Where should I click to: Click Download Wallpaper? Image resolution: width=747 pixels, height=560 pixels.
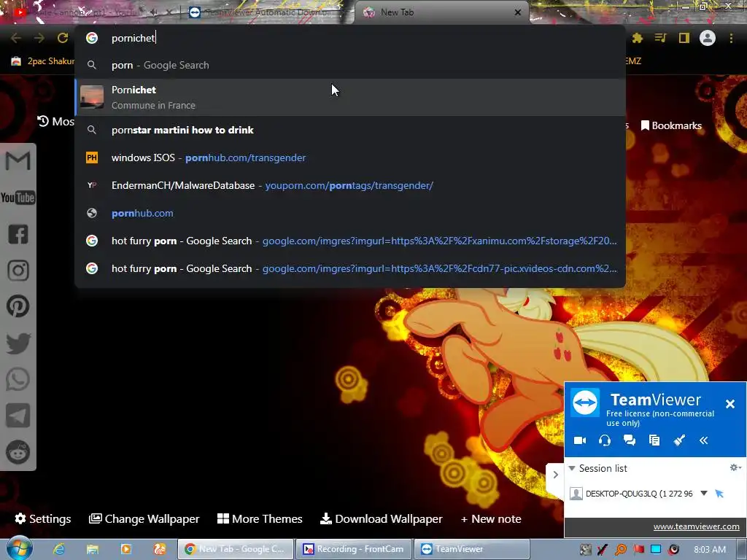(x=381, y=519)
